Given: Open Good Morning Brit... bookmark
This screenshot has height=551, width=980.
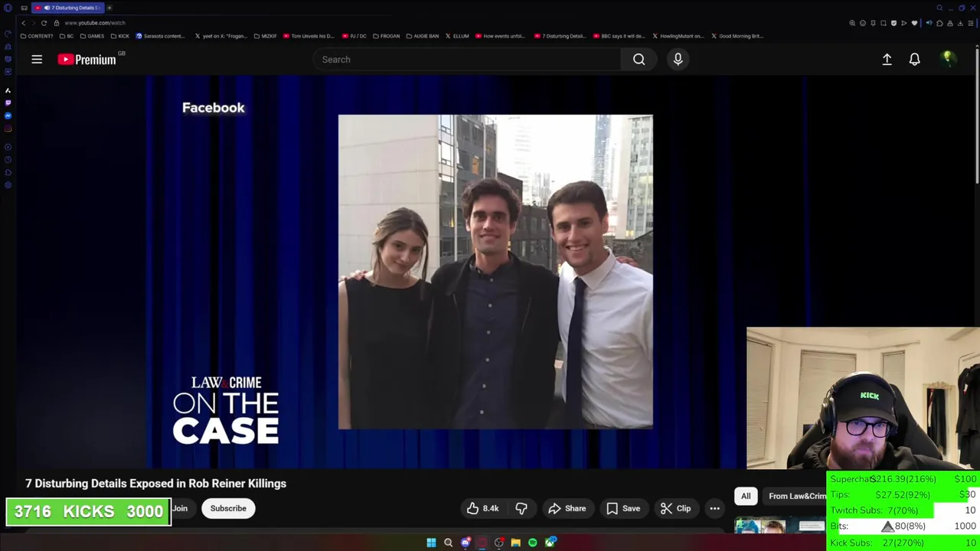Looking at the screenshot, I should click(737, 36).
